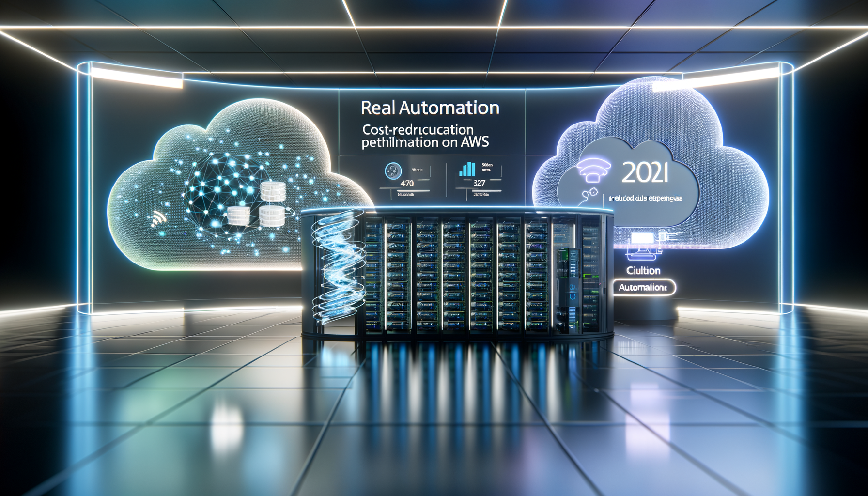The height and width of the screenshot is (496, 868).
Task: Click the 'Real Automation' heading
Action: pyautogui.click(x=430, y=108)
